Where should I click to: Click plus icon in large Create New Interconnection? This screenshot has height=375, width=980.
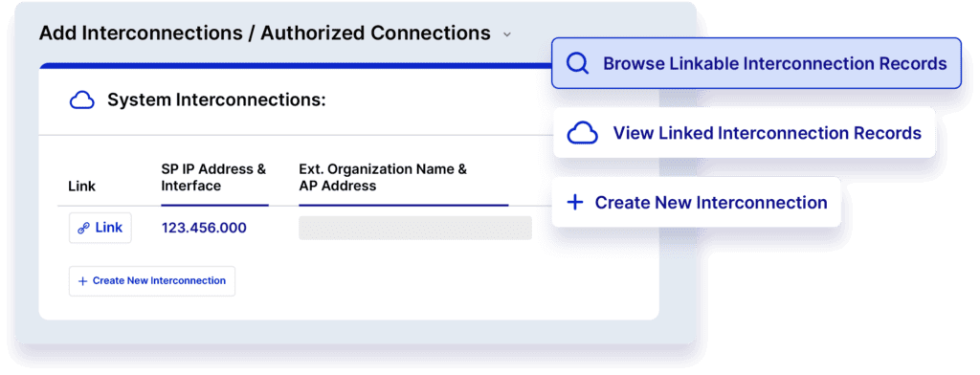(x=574, y=203)
